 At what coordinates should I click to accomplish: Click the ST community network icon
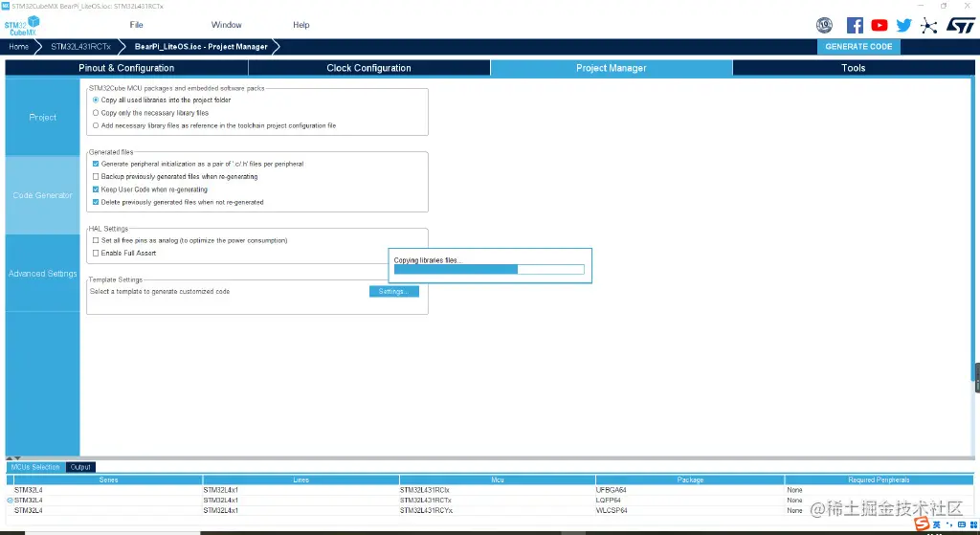[x=928, y=26]
